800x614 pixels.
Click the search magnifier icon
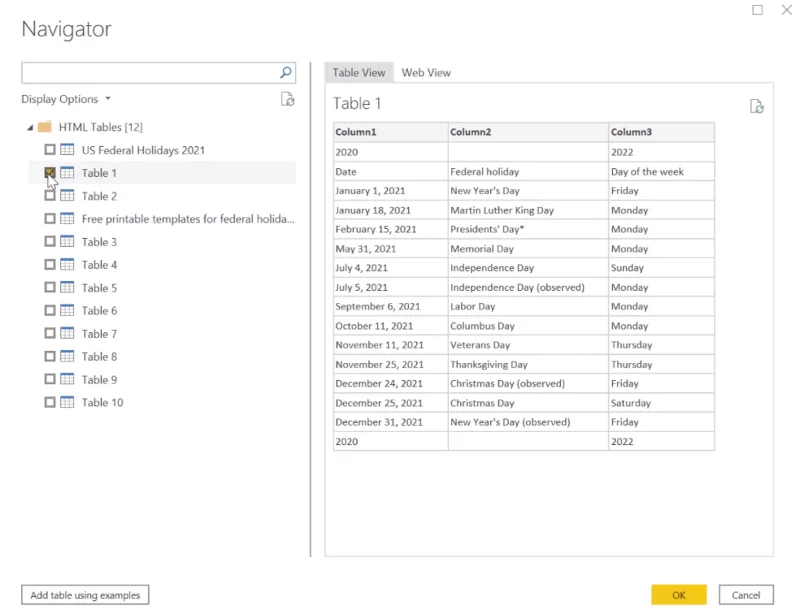click(286, 72)
